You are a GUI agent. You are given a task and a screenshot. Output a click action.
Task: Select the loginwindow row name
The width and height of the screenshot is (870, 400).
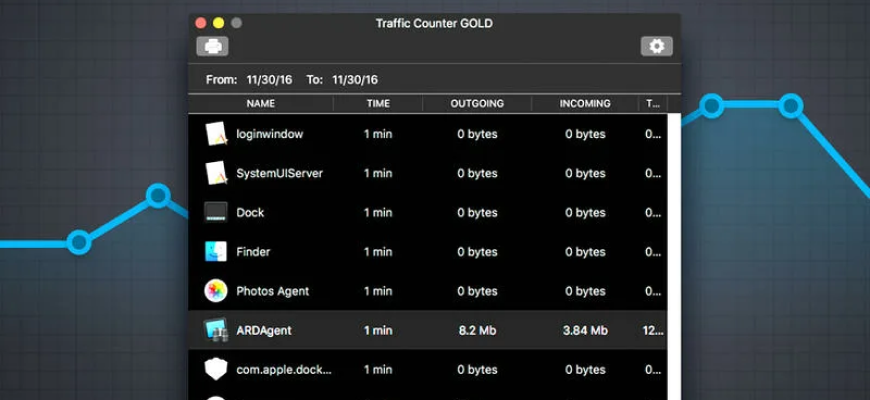(270, 134)
